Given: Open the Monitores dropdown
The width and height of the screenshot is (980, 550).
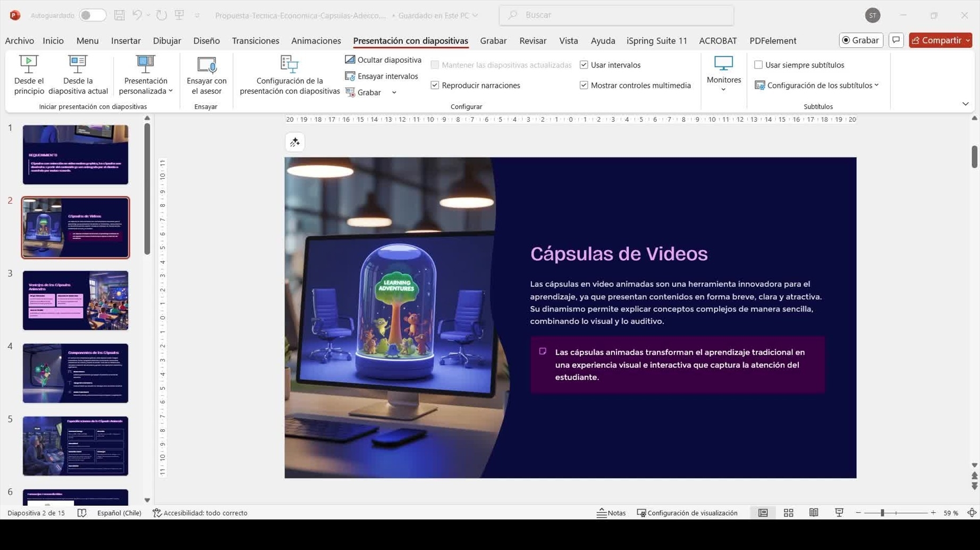Looking at the screenshot, I should 723,80.
